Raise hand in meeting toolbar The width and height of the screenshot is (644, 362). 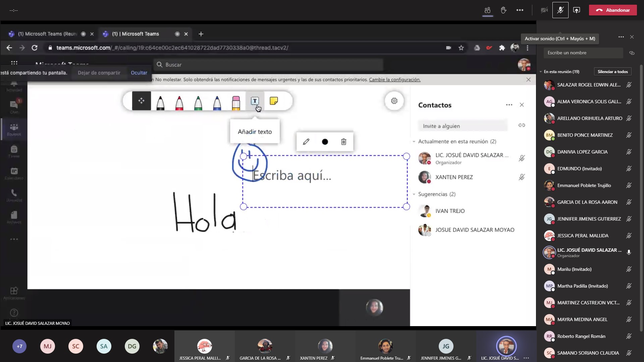point(503,10)
